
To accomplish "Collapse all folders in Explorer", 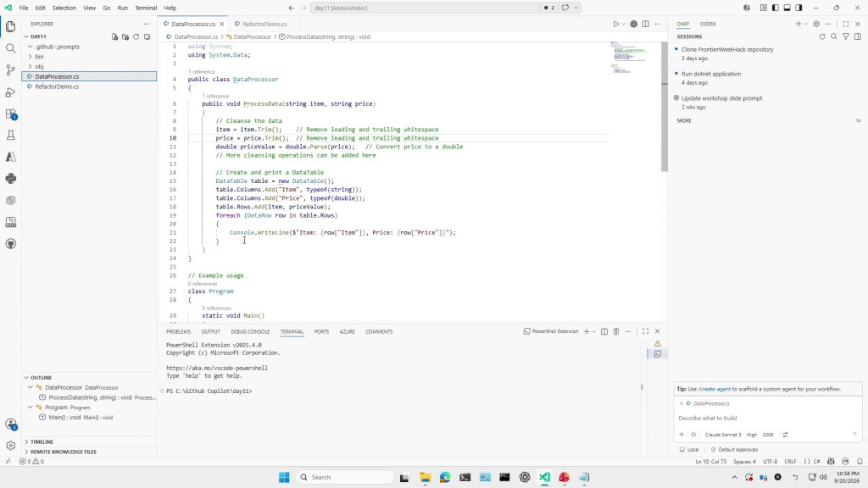I will (x=147, y=37).
